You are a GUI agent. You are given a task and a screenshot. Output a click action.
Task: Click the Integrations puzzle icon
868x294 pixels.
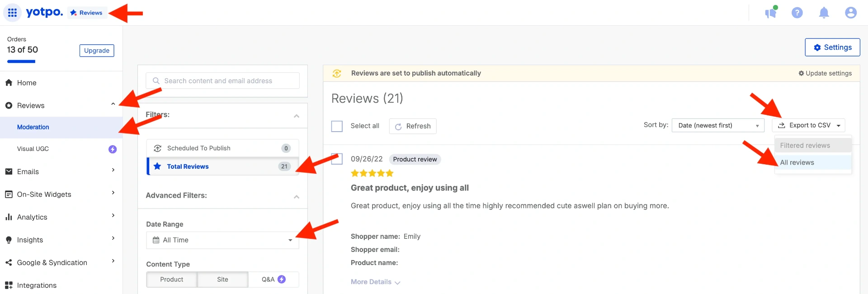coord(9,285)
